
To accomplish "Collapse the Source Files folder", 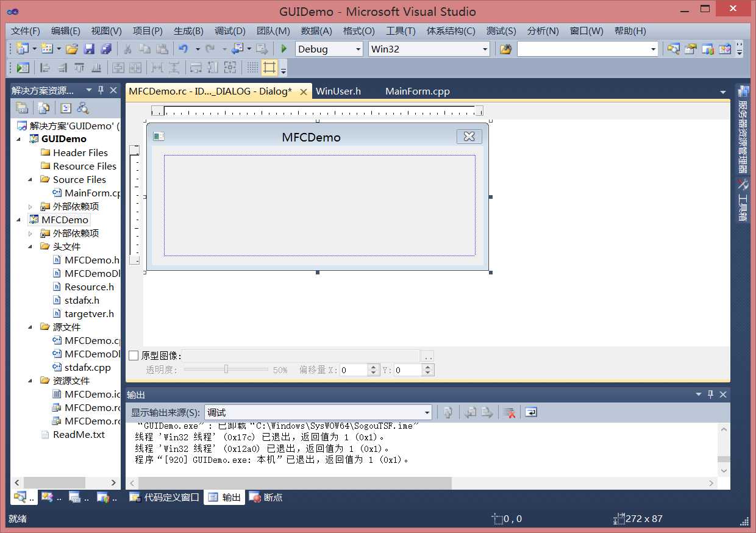I will click(30, 179).
